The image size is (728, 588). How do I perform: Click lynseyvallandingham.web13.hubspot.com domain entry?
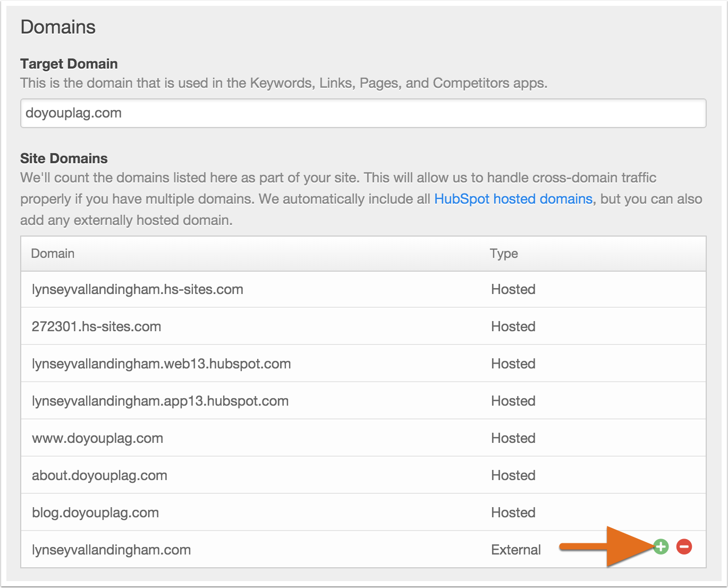161,364
